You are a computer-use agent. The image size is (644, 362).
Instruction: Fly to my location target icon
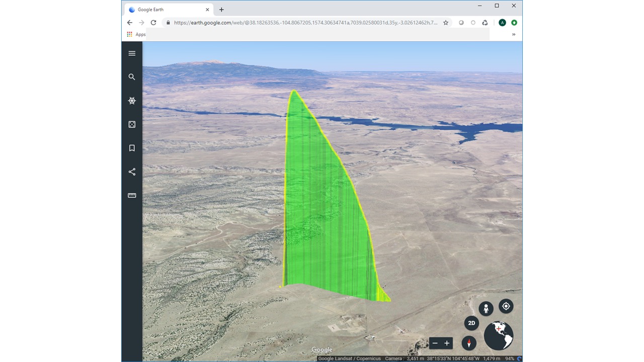506,306
